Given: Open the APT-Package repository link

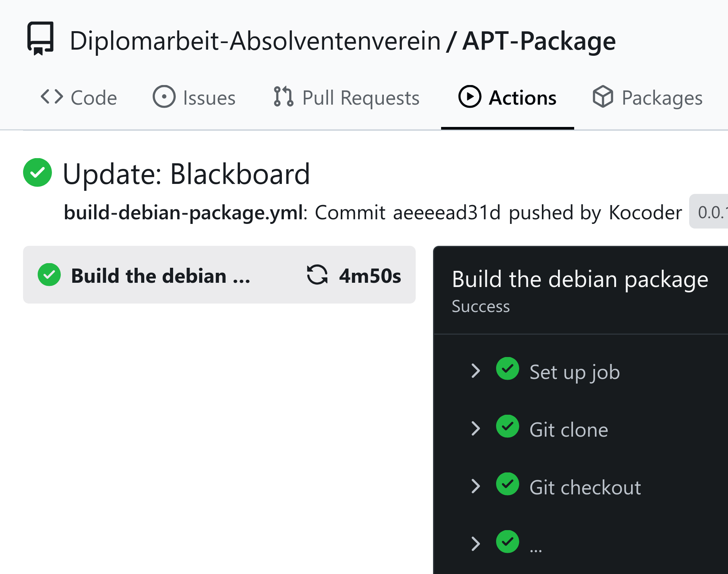Looking at the screenshot, I should coord(539,41).
